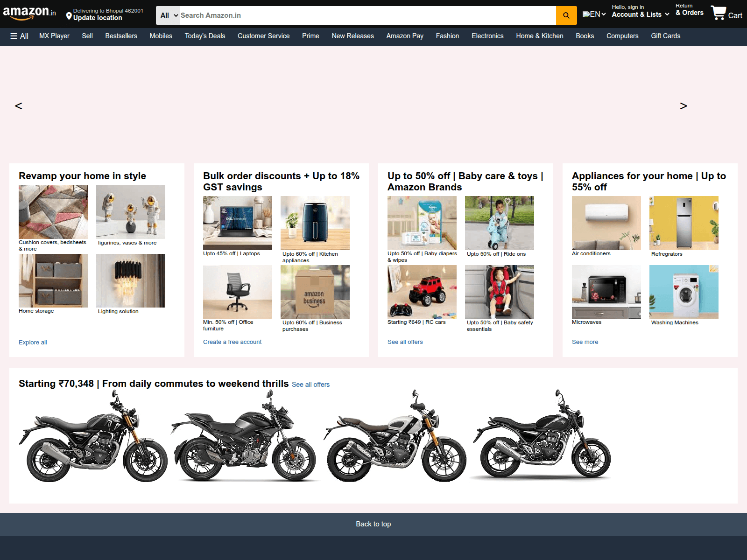Open Cushion covers, bedsheets thumbnail
This screenshot has height=560, width=747.
point(53,212)
